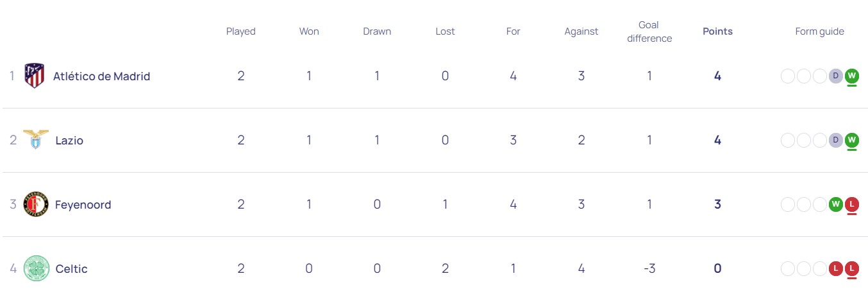Viewport: 868px width, 294px height.
Task: Click the Points column header
Action: pyautogui.click(x=717, y=31)
